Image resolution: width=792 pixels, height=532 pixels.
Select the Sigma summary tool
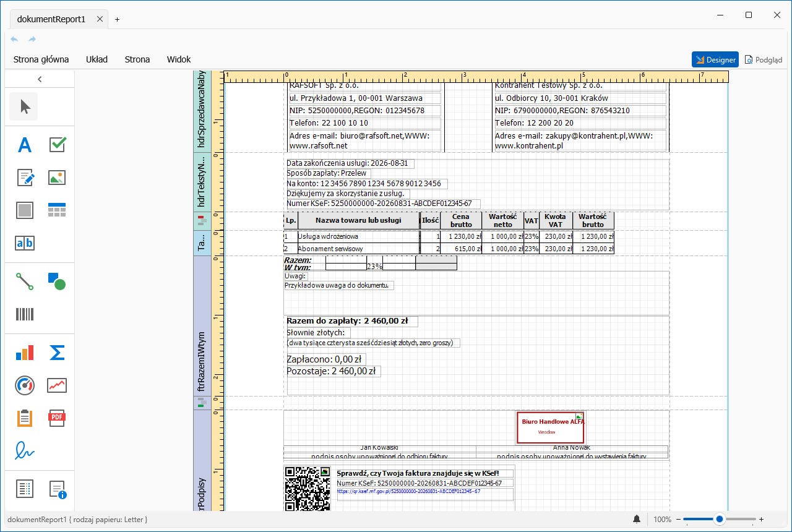pos(57,353)
